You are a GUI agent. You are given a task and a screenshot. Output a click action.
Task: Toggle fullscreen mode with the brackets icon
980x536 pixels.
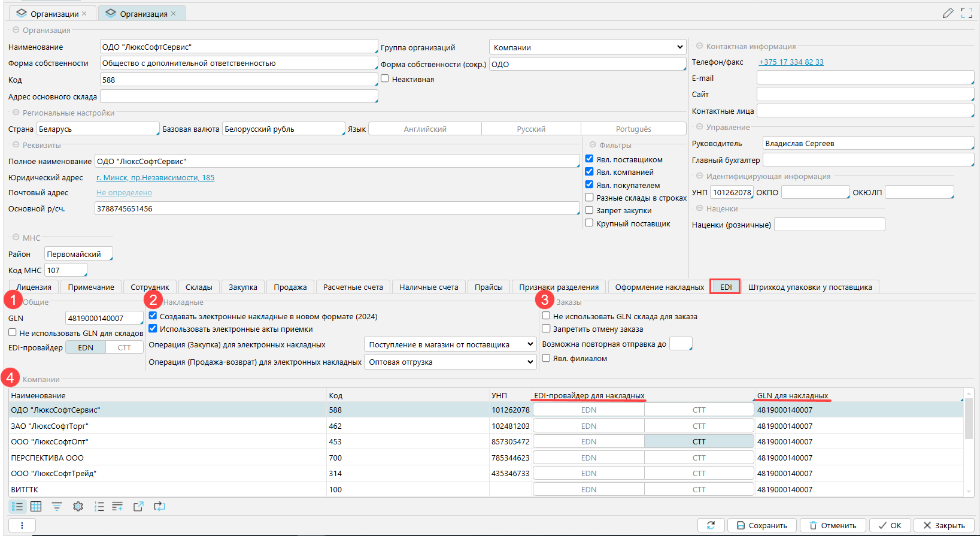point(966,13)
